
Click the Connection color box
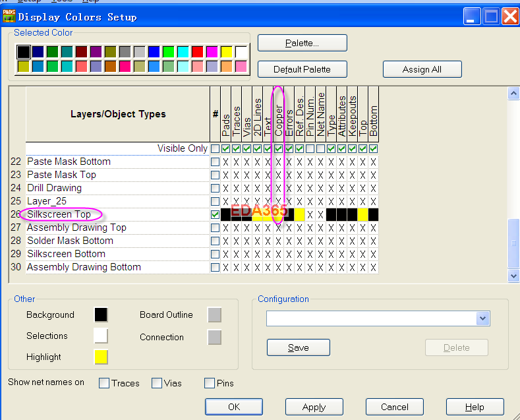(214, 337)
